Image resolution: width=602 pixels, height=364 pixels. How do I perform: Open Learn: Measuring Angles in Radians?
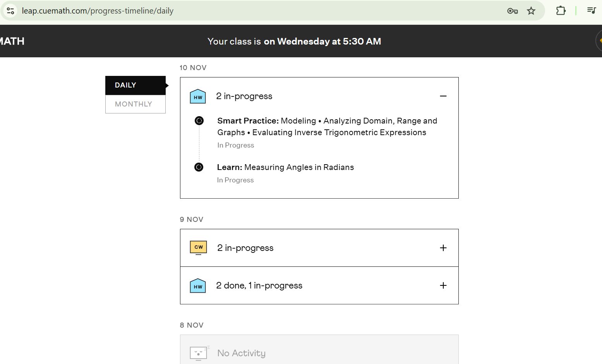[285, 167]
